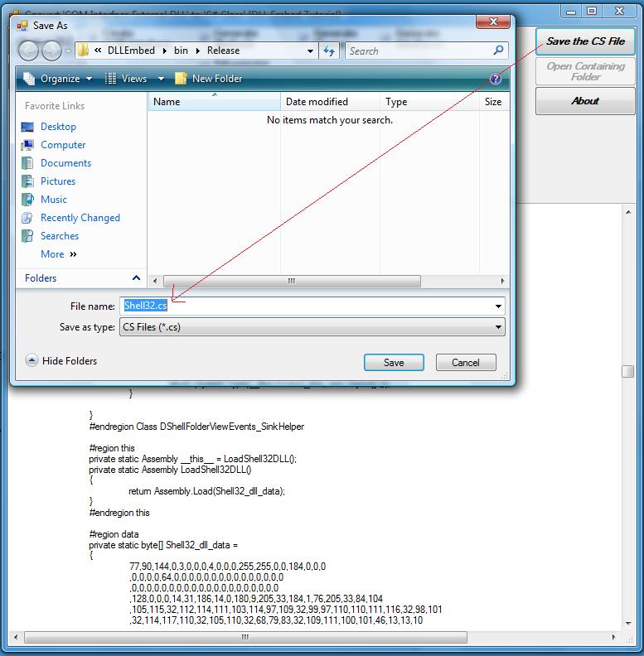Click Save the CS File button in main window

(585, 41)
